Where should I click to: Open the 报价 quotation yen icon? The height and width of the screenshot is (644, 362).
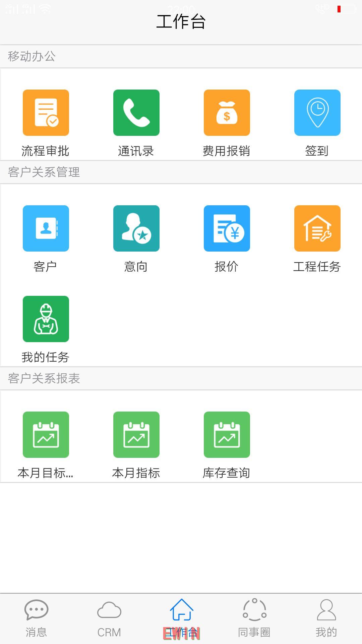click(227, 228)
